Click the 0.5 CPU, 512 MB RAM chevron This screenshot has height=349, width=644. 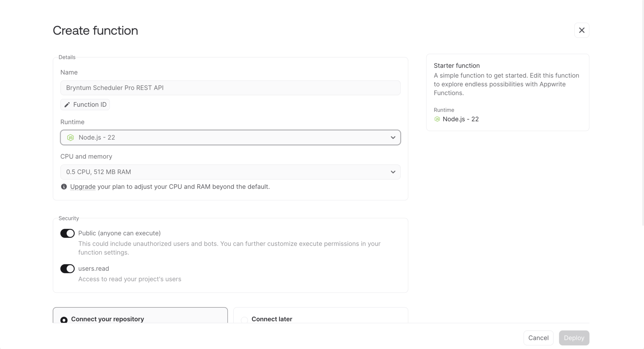(x=393, y=172)
